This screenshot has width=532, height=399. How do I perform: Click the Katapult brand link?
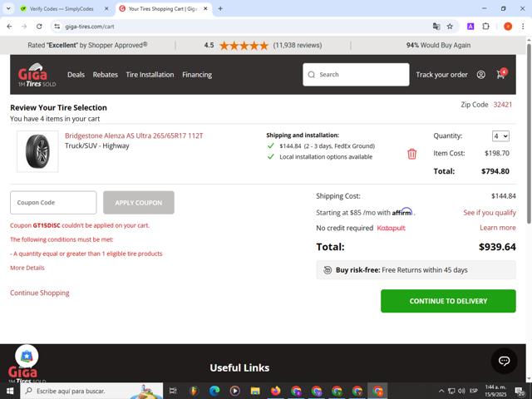pos(392,228)
